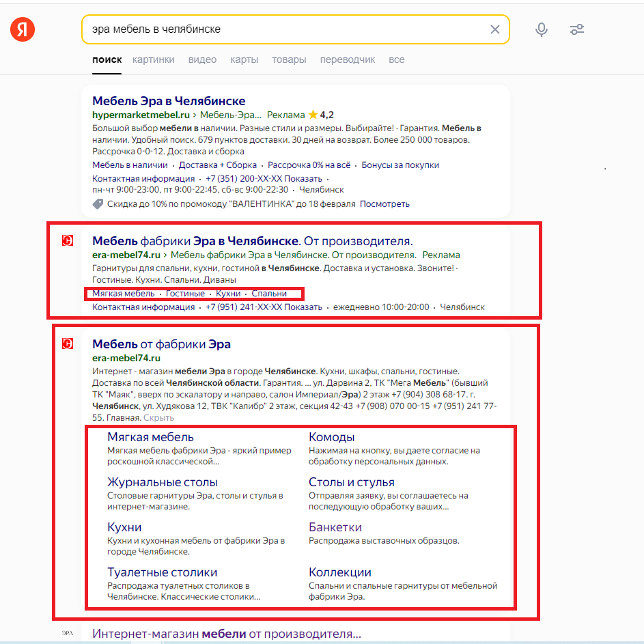Open era-mebel74.ru domain under organic result
This screenshot has width=644, height=644.
tap(126, 358)
